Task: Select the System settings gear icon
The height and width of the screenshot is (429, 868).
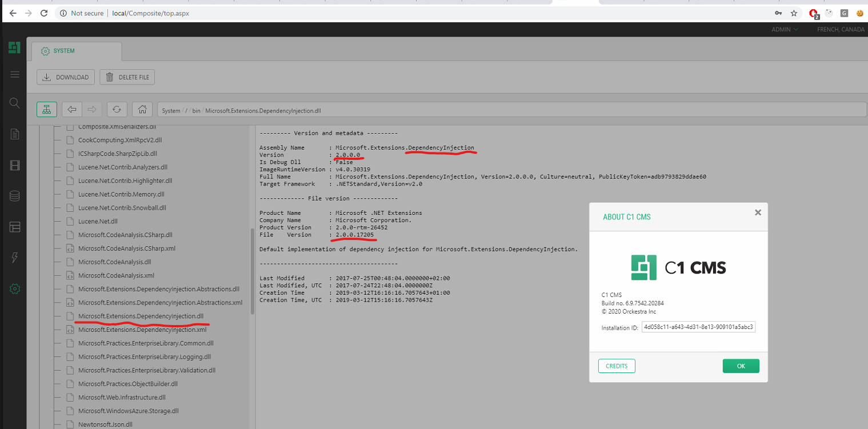Action: coord(14,288)
